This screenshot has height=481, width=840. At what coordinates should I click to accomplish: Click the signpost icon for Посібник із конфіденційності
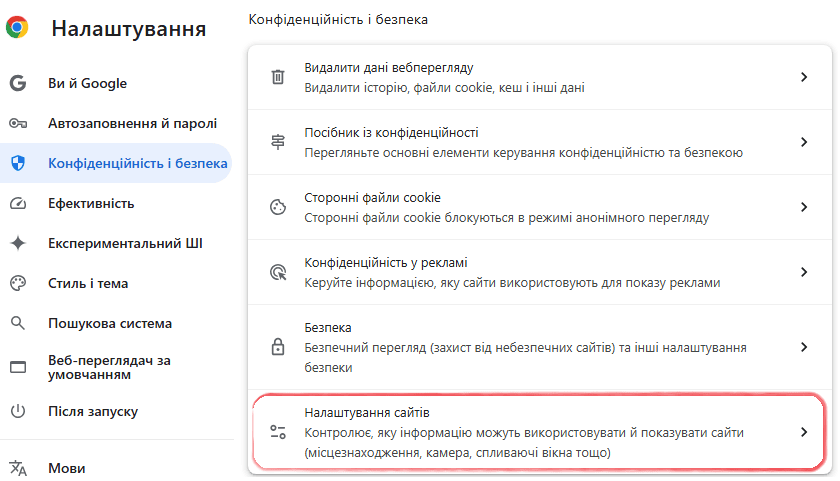278,142
